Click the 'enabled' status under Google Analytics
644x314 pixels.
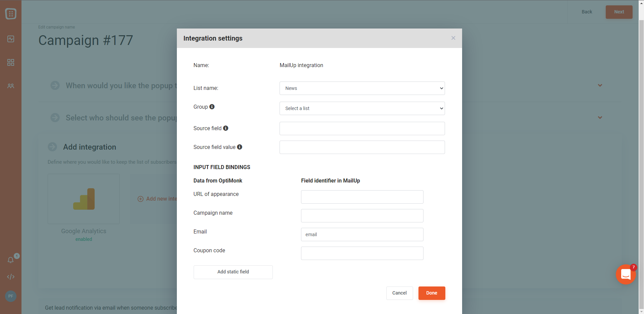point(84,239)
